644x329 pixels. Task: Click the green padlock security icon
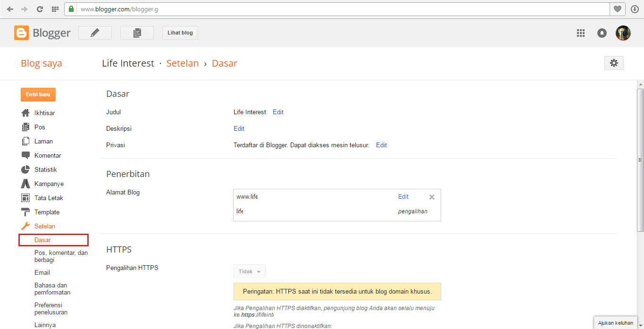pos(71,9)
